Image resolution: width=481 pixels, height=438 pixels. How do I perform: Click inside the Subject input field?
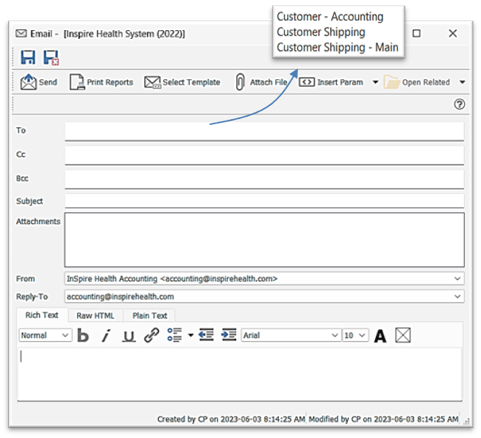point(264,201)
